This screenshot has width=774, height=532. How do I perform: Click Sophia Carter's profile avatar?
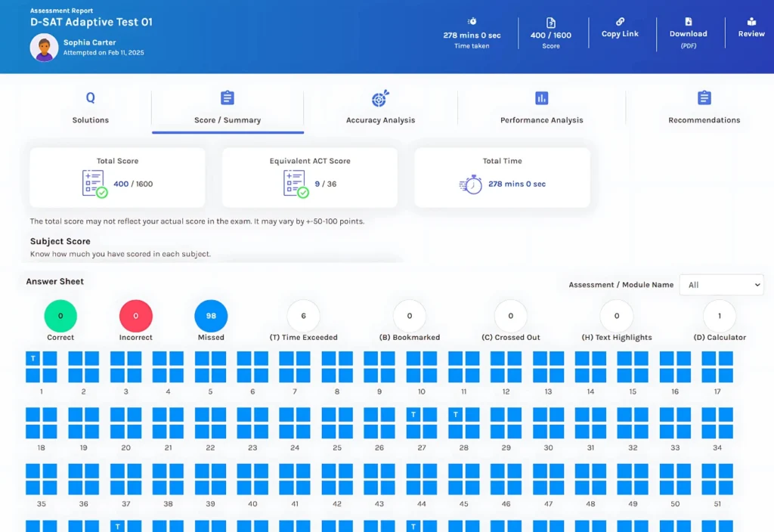click(x=44, y=48)
